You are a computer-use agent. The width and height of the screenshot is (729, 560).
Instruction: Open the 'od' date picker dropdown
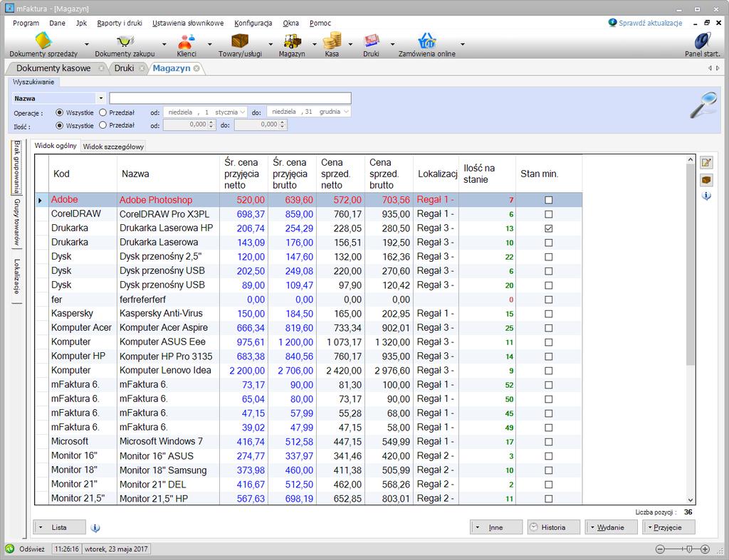coord(243,112)
